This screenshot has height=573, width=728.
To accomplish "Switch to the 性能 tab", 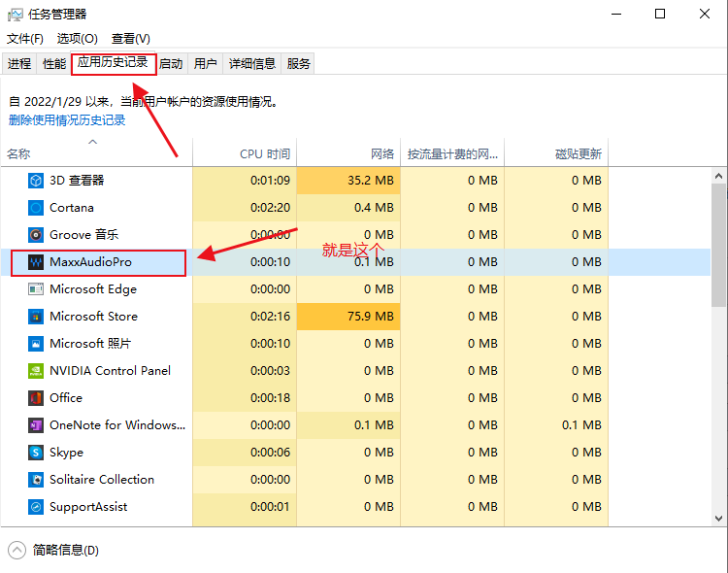I will [x=53, y=64].
